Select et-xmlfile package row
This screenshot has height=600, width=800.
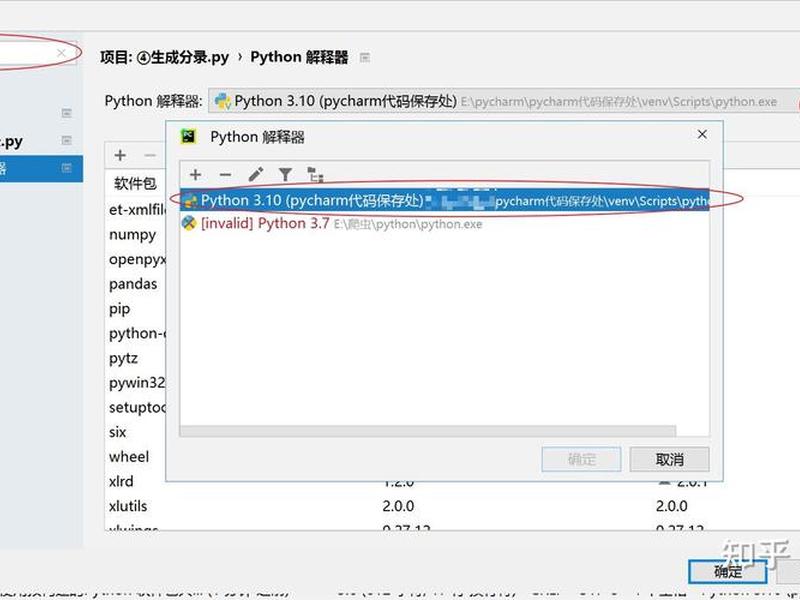(x=137, y=210)
